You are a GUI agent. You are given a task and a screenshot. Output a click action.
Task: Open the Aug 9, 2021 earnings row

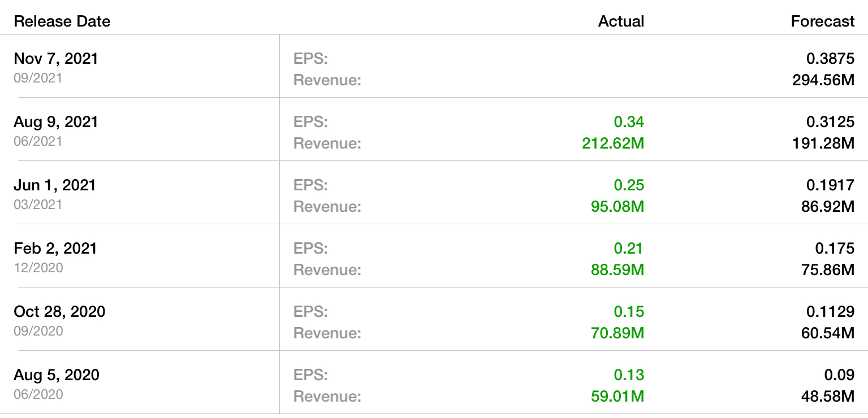tap(56, 122)
